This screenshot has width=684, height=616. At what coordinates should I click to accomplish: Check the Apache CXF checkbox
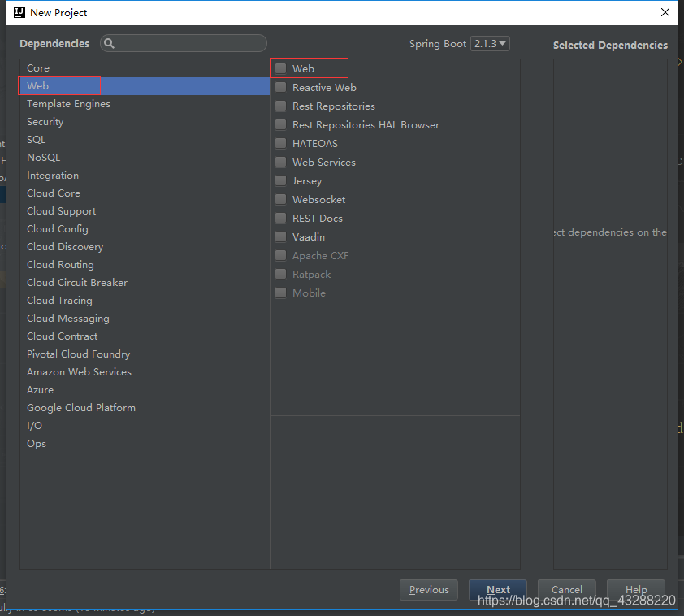pyautogui.click(x=280, y=256)
